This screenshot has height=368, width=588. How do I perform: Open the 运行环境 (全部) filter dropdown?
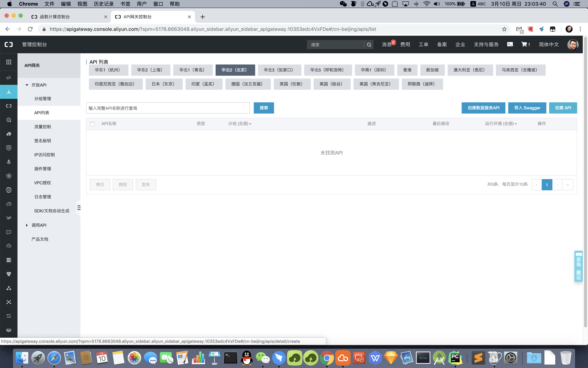click(501, 124)
